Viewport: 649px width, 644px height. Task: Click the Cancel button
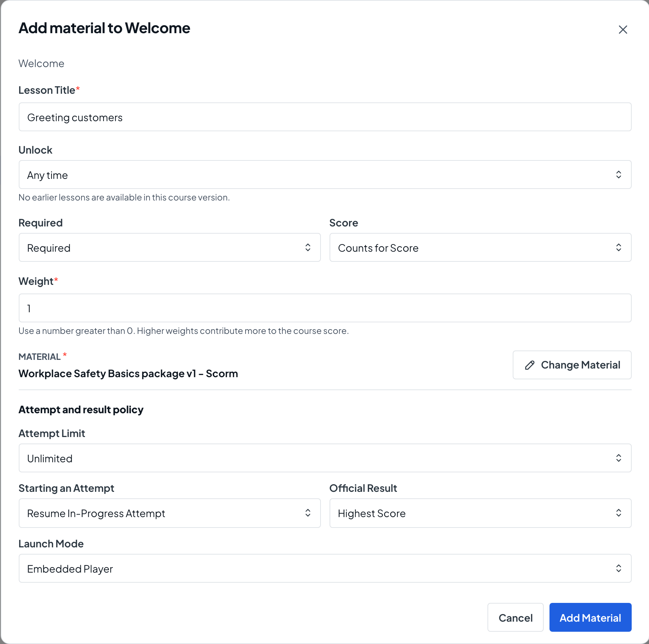(515, 617)
